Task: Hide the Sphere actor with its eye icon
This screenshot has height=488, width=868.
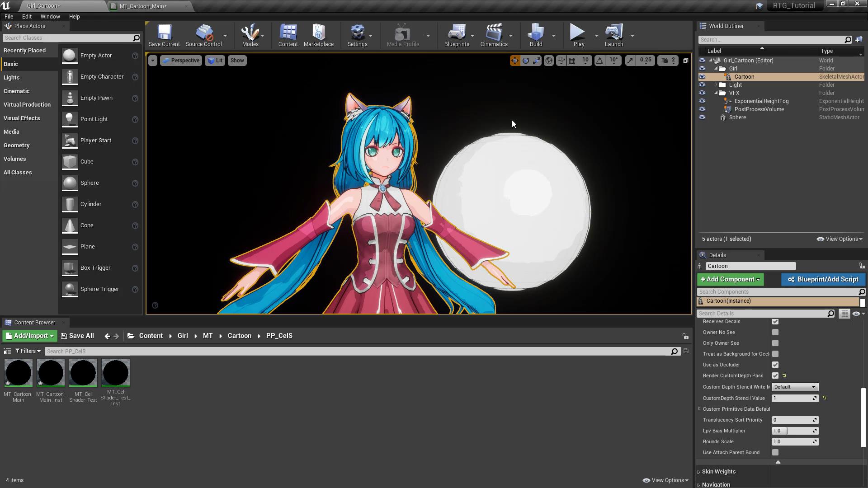Action: [x=702, y=117]
